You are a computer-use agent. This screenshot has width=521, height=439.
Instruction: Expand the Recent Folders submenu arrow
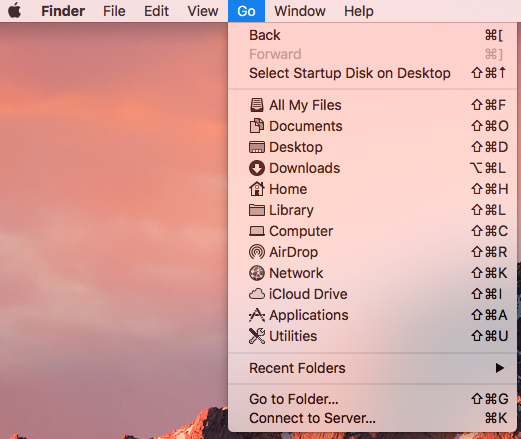click(x=499, y=368)
